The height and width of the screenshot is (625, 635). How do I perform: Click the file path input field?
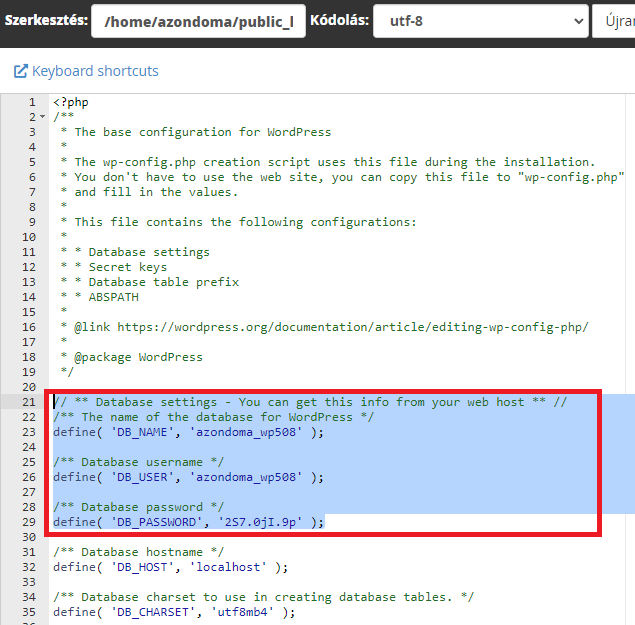(198, 21)
